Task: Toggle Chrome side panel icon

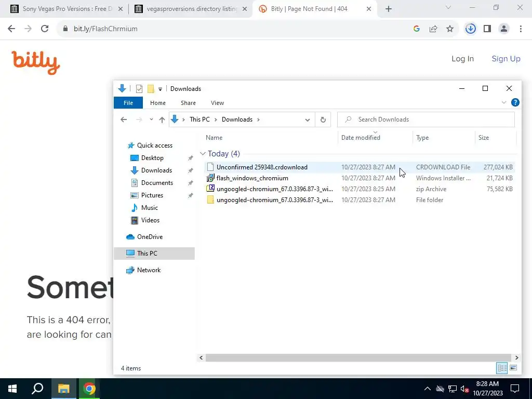Action: pyautogui.click(x=487, y=29)
